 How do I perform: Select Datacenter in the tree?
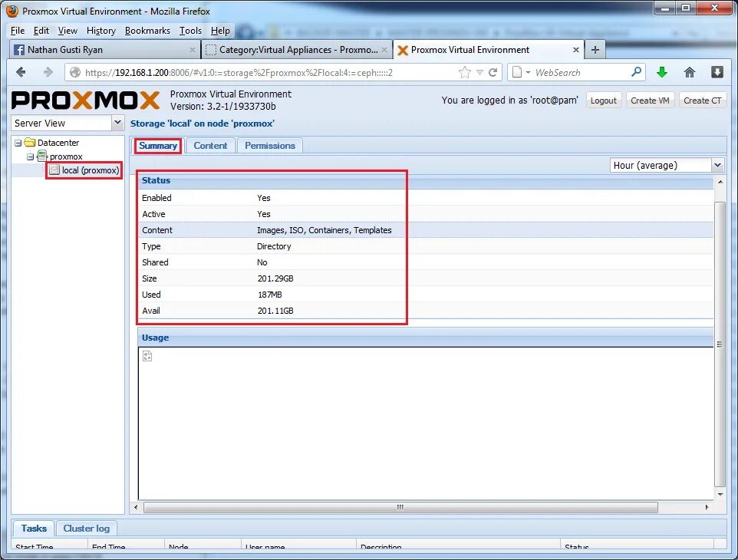click(x=58, y=143)
